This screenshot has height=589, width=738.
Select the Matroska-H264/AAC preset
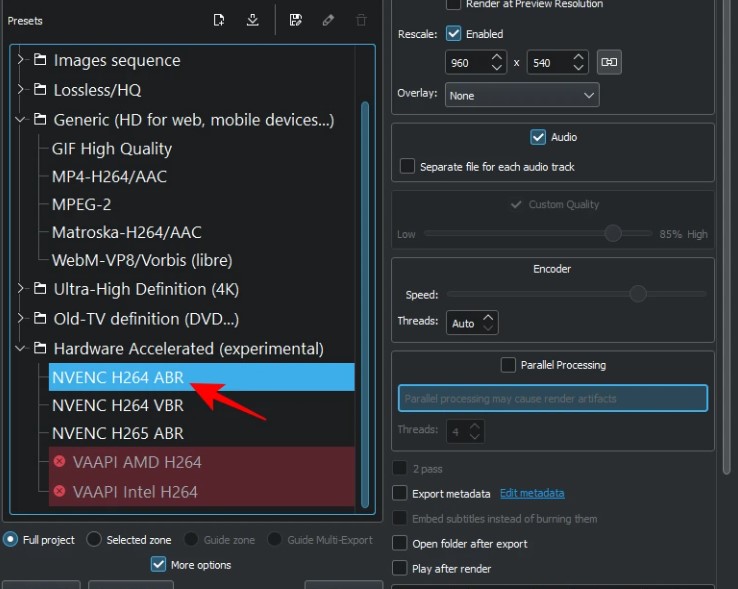tap(127, 232)
